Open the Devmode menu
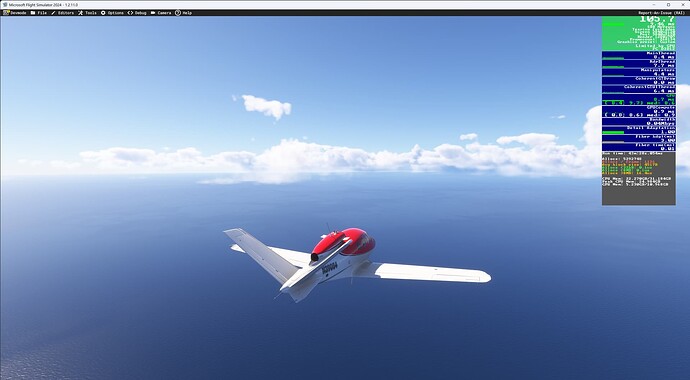The width and height of the screenshot is (690, 380). (x=15, y=13)
